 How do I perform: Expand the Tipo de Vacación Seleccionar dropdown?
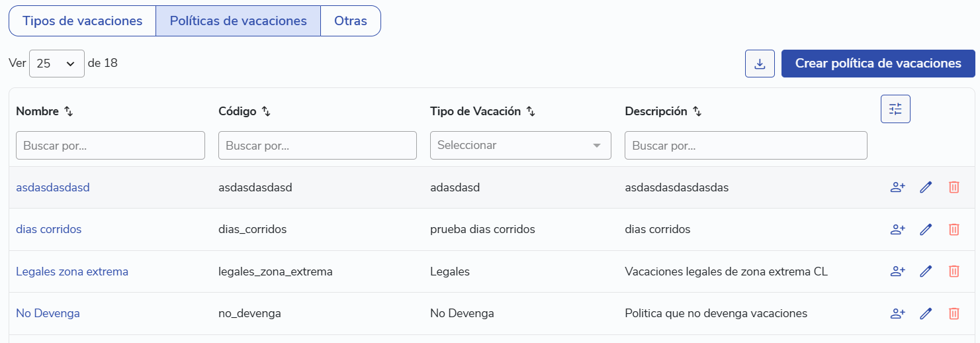(x=520, y=145)
